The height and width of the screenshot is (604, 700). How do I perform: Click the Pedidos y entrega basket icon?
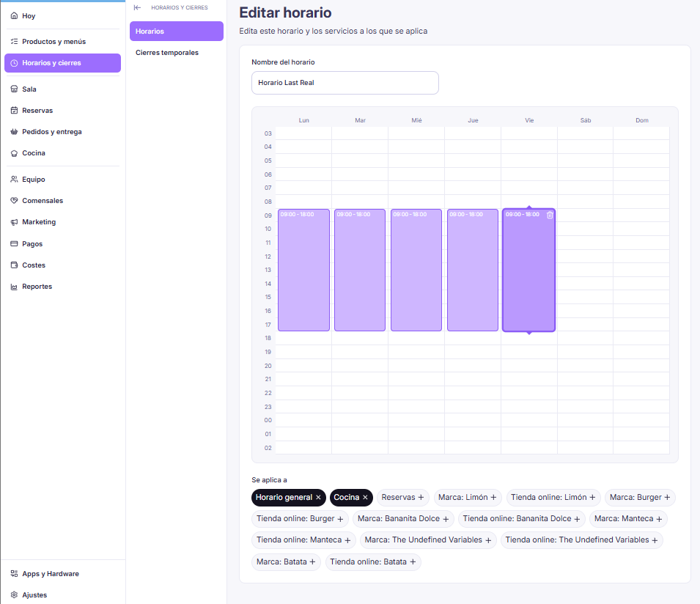click(x=14, y=132)
